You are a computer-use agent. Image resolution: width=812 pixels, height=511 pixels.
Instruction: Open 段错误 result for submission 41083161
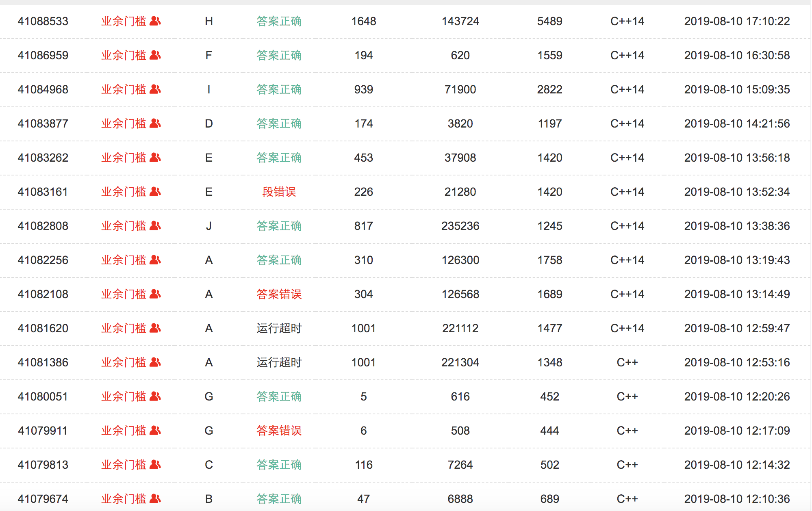[279, 192]
